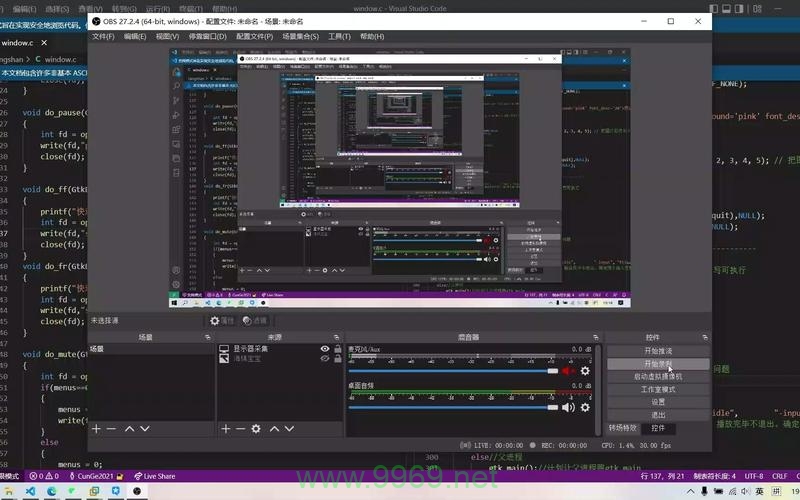Toggle the lock of the second dimmed source

(x=338, y=359)
